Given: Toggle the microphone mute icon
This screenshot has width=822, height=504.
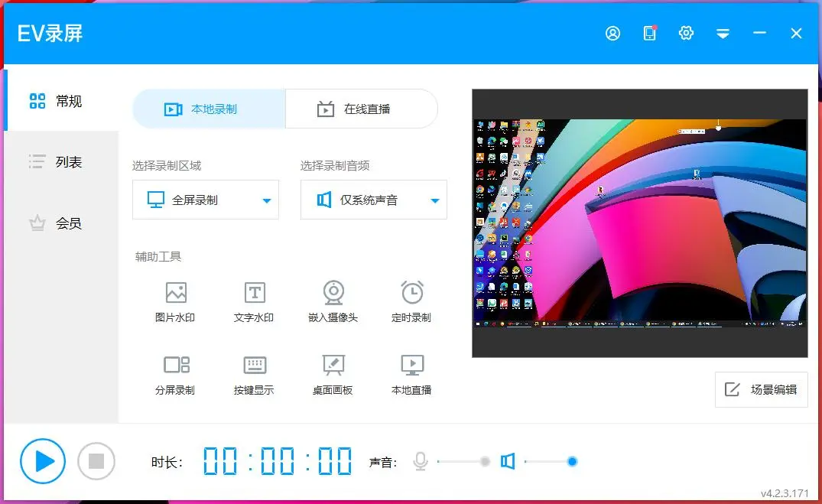Looking at the screenshot, I should click(420, 461).
